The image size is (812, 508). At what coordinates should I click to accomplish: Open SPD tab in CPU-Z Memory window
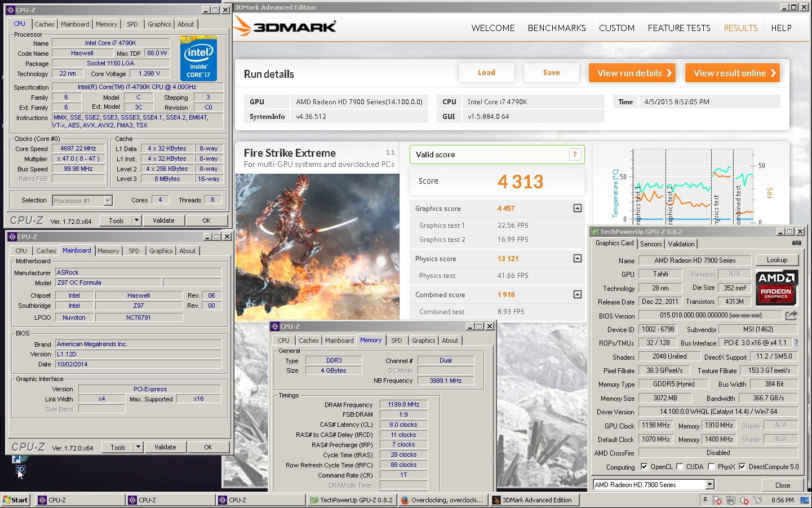(x=397, y=341)
